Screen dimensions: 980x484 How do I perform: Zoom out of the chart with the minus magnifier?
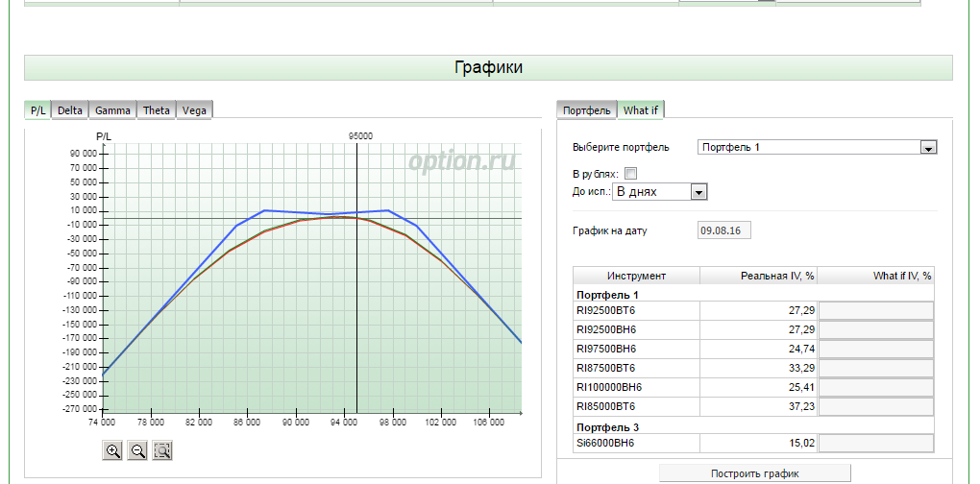(137, 450)
